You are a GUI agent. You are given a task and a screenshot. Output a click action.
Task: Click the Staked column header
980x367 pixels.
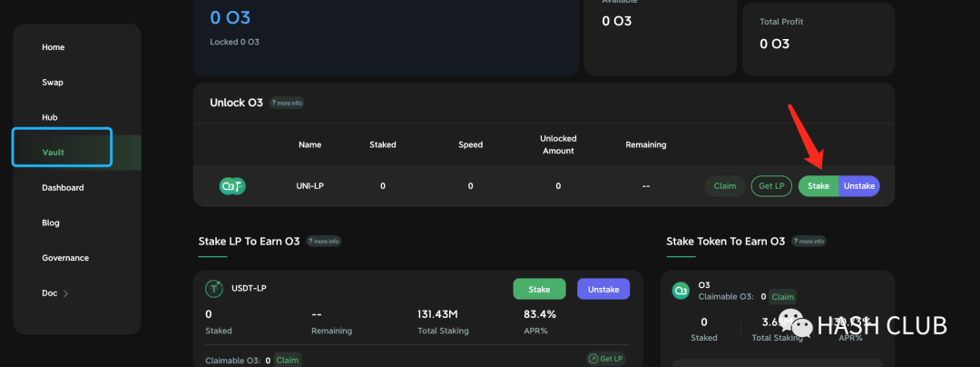(383, 144)
